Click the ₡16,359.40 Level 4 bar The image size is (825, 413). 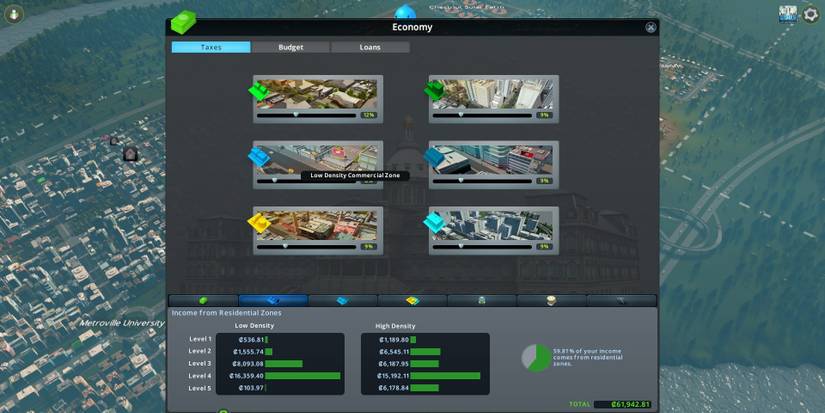click(x=303, y=376)
